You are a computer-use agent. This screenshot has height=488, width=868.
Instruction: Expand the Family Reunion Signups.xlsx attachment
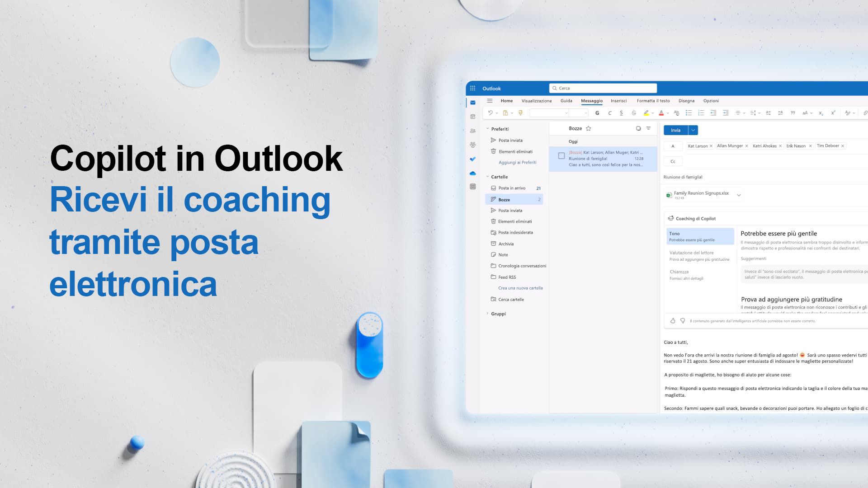[739, 195]
